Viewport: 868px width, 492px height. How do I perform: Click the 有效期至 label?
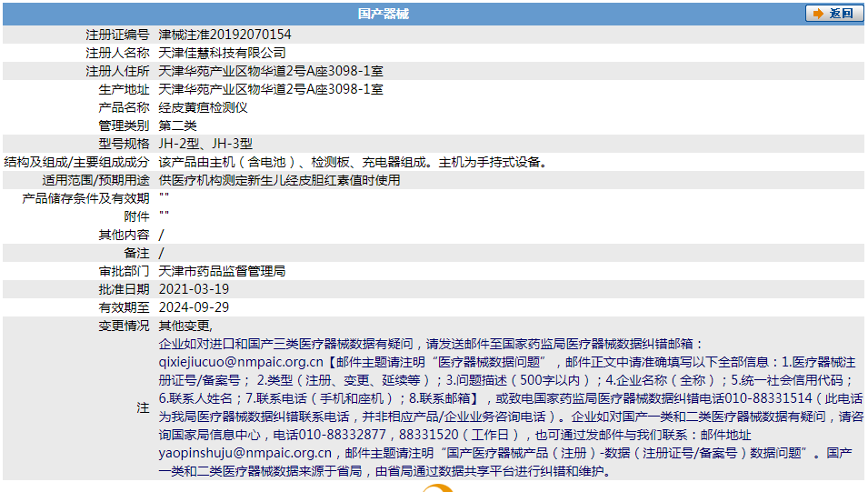pyautogui.click(x=124, y=307)
